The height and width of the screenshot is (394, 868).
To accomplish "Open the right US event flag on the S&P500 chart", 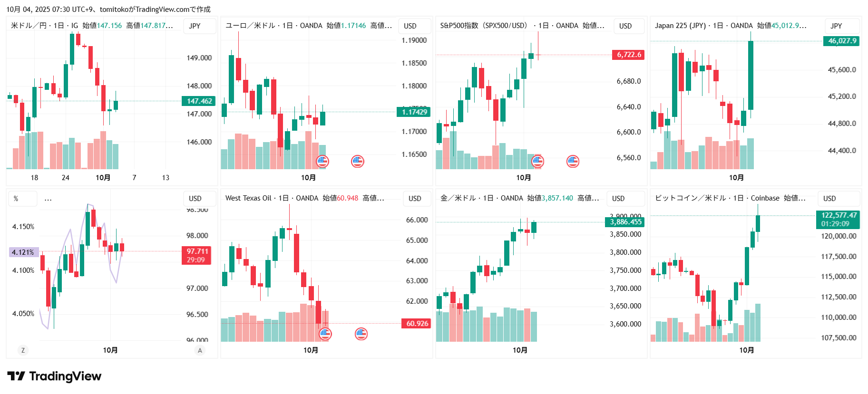I will [x=573, y=162].
